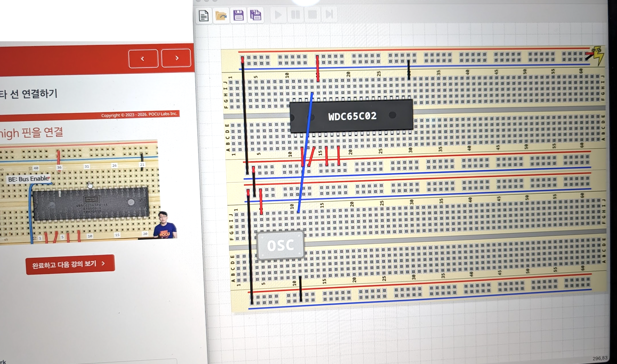The width and height of the screenshot is (617, 364).
Task: Click the red 완료하고 다음 강의 보기 button
Action: [70, 264]
